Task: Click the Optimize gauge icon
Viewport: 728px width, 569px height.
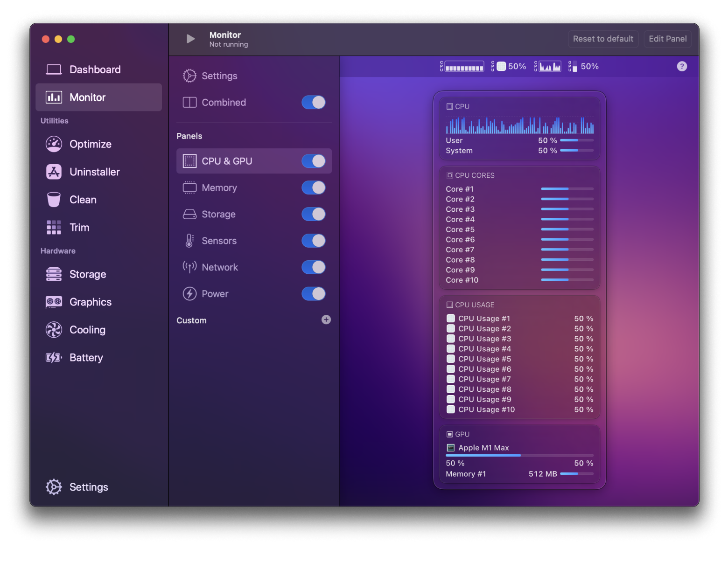Action: pos(54,144)
